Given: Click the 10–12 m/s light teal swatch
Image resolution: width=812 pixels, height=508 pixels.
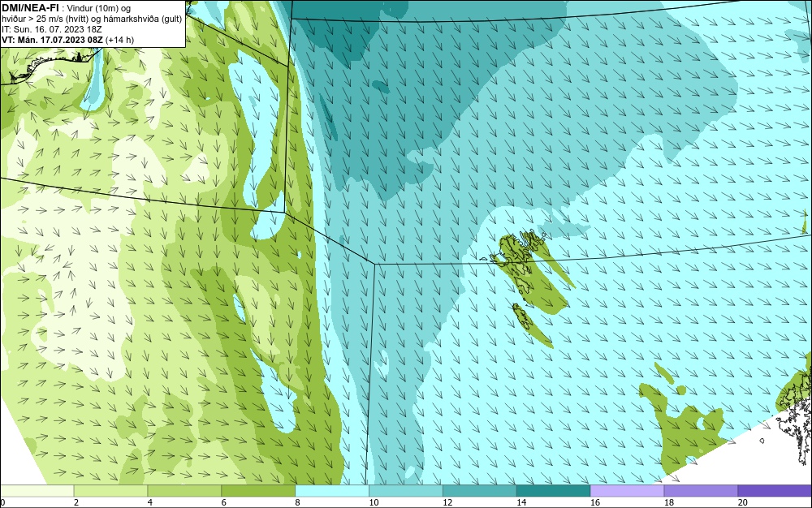Looking at the screenshot, I should pos(406,490).
